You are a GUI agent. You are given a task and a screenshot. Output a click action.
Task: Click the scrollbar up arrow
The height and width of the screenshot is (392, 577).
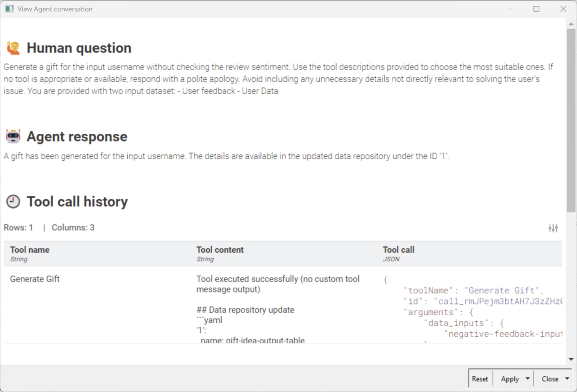571,24
